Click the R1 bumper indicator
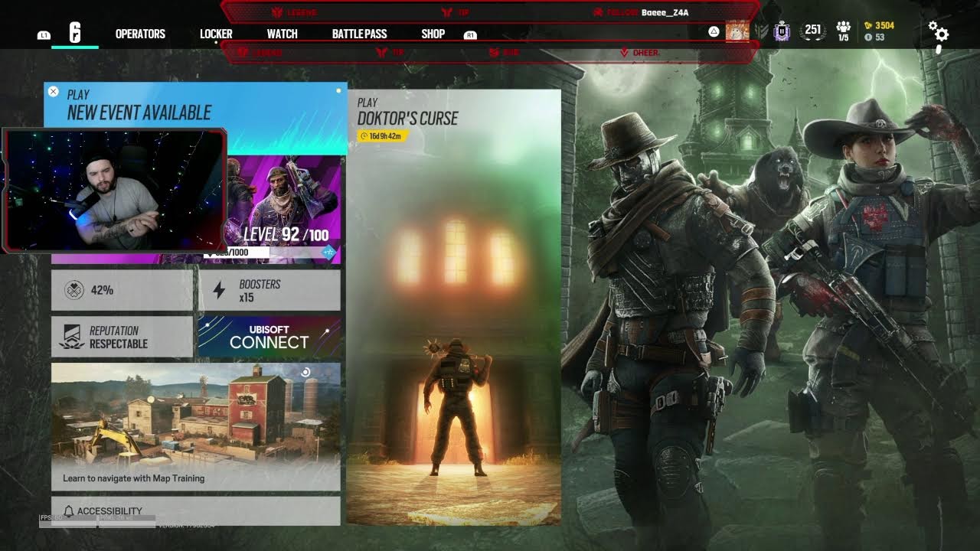The width and height of the screenshot is (980, 551). click(x=471, y=35)
